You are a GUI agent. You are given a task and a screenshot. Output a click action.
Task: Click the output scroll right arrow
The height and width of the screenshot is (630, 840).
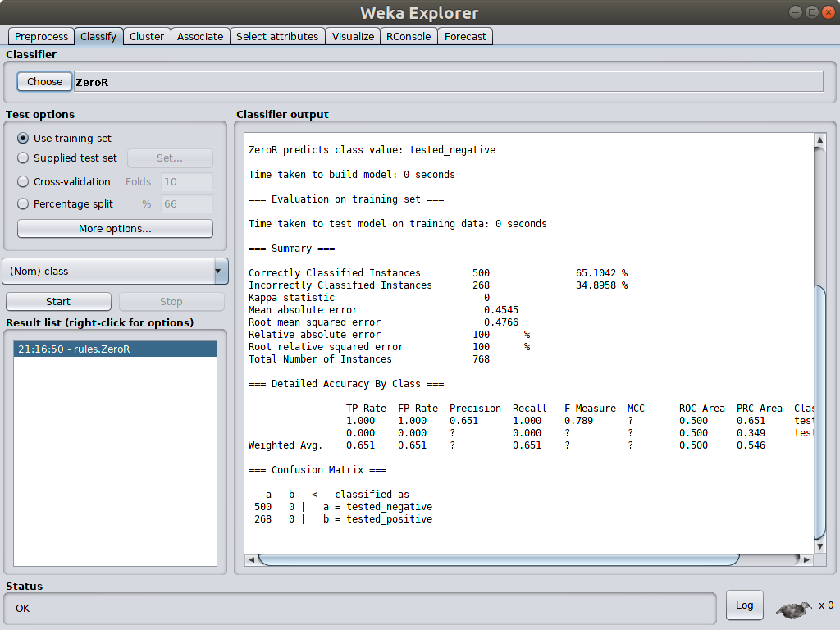(807, 559)
